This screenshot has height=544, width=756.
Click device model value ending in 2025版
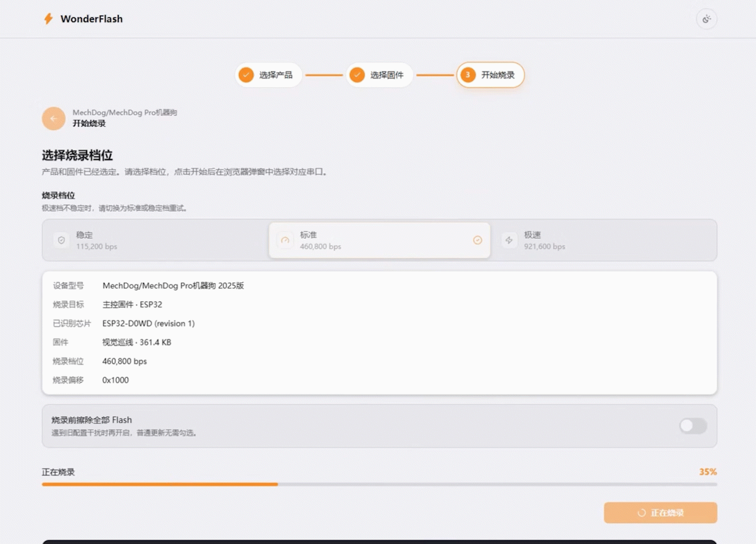(x=173, y=286)
